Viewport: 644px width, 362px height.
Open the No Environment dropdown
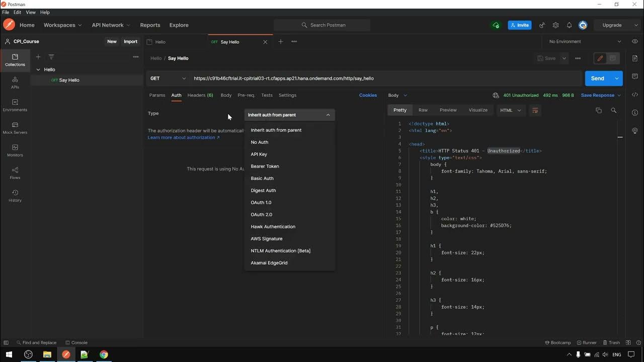click(x=585, y=42)
